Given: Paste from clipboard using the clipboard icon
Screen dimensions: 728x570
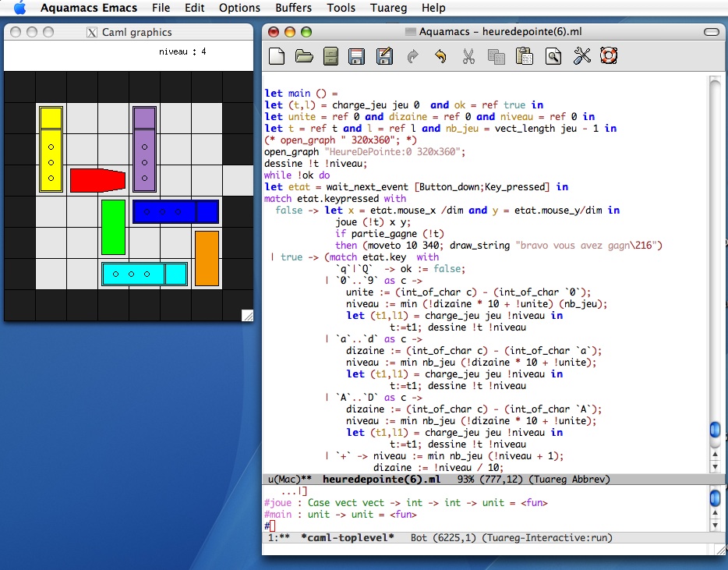Looking at the screenshot, I should point(525,56).
